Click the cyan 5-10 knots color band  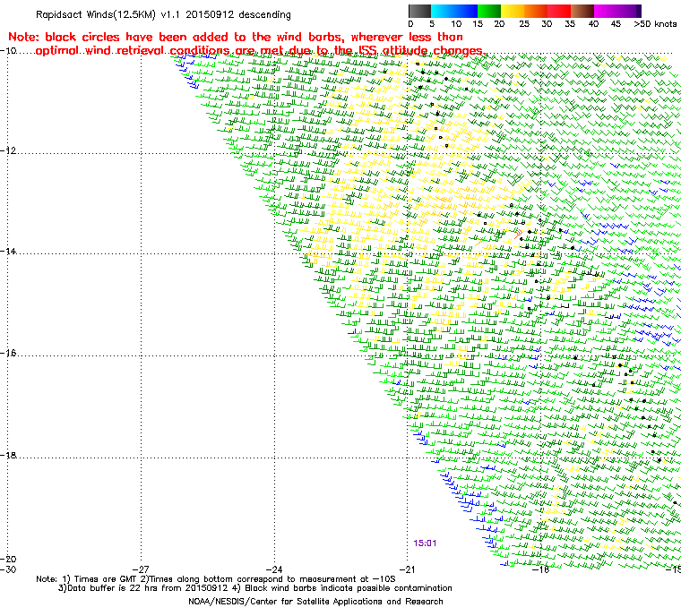pyautogui.click(x=443, y=11)
